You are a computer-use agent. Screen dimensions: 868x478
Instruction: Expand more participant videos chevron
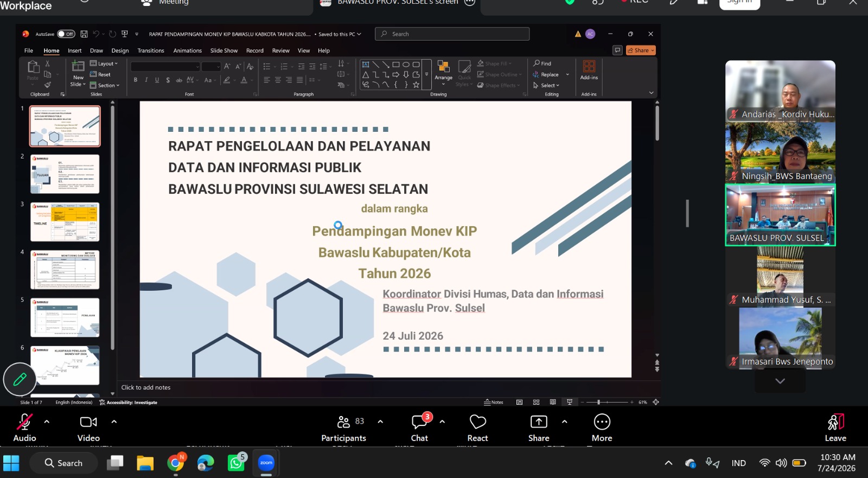point(780,381)
